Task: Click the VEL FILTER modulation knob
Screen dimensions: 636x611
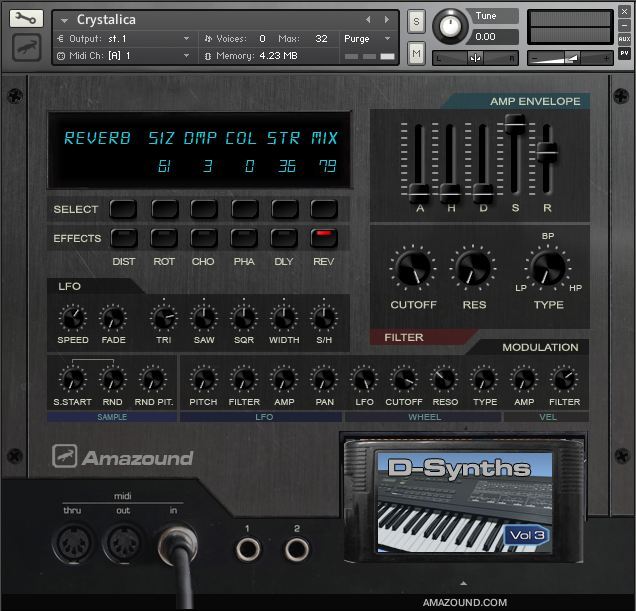Action: click(564, 379)
